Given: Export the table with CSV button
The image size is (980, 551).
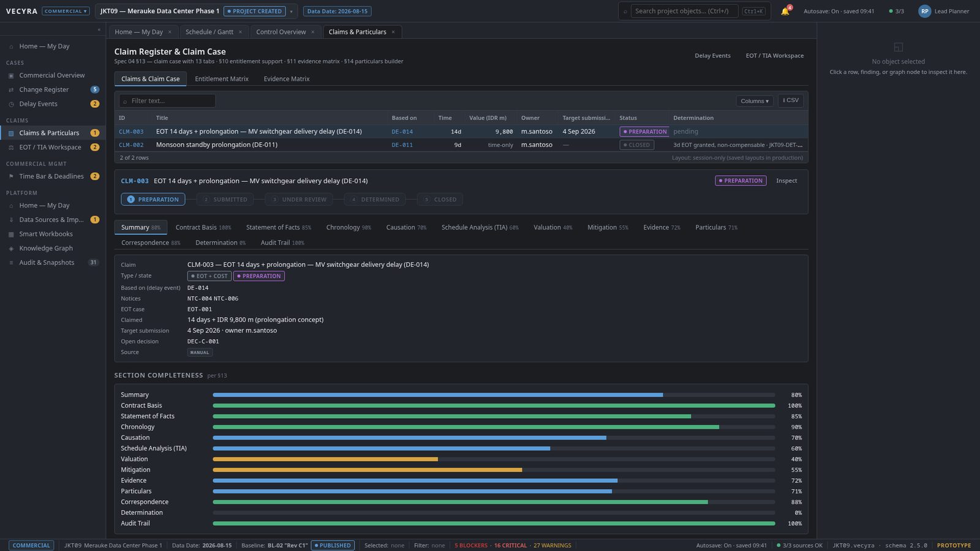Looking at the screenshot, I should pos(791,100).
